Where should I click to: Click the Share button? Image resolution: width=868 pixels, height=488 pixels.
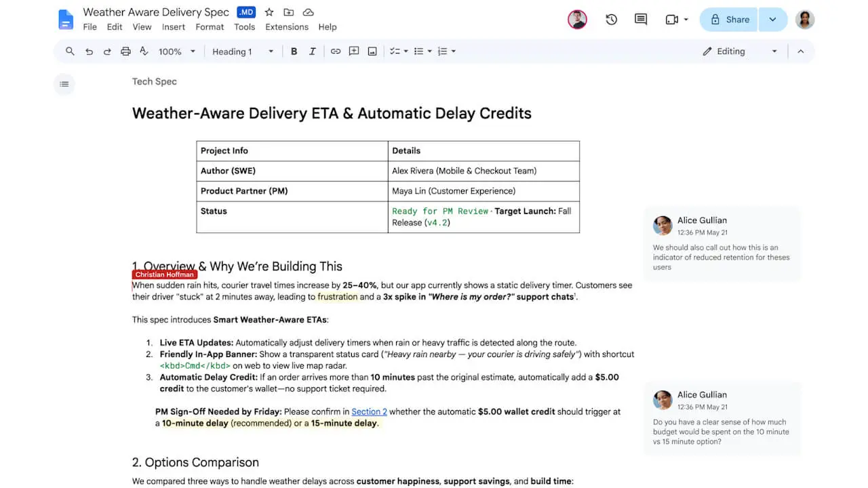tap(730, 20)
